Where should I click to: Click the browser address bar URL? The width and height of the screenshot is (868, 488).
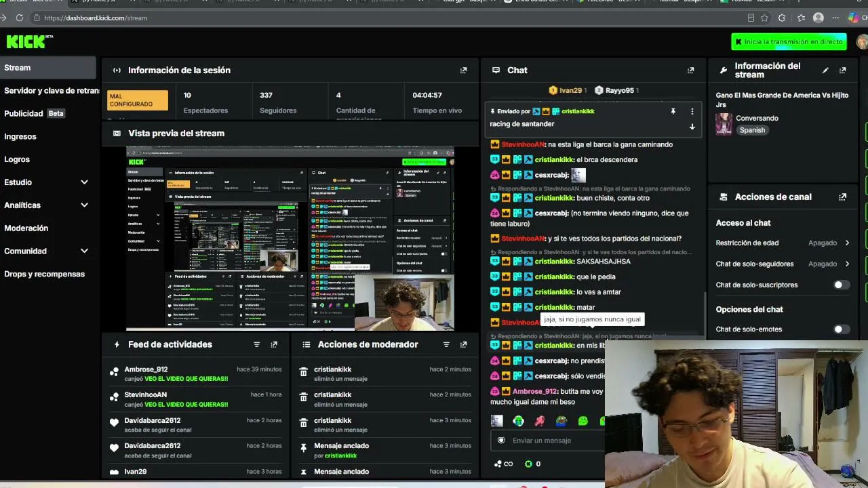click(x=96, y=18)
